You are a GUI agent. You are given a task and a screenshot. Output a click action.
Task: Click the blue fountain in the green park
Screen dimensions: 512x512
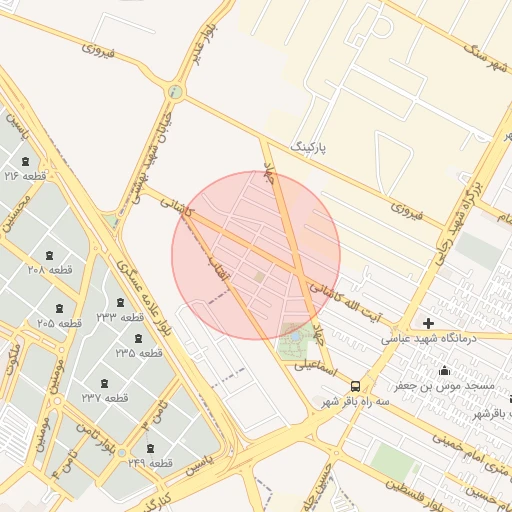pos(295,337)
